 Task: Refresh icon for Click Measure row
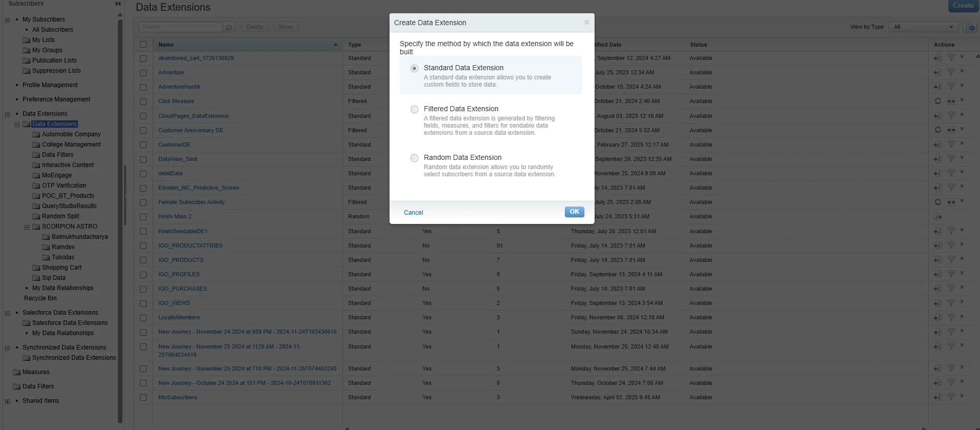coord(937,101)
